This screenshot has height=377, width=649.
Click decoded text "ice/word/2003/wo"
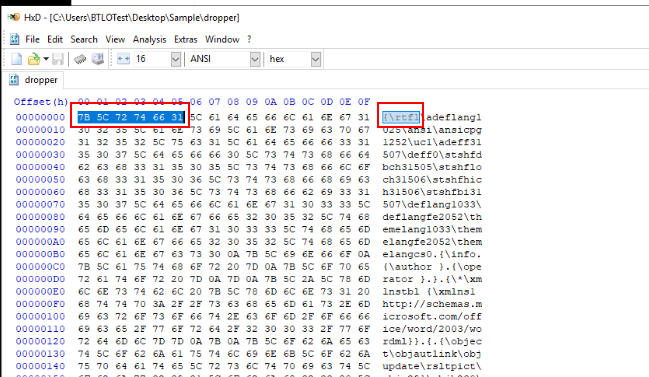pos(432,329)
